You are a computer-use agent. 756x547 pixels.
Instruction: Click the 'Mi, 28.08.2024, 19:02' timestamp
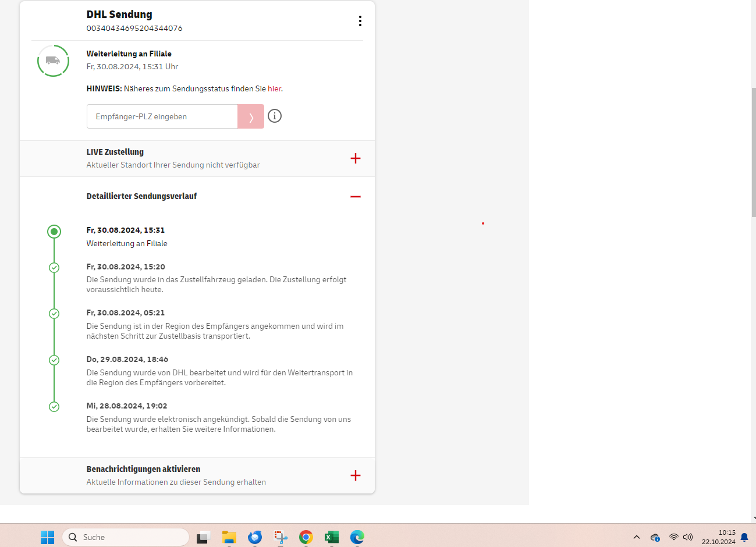(x=127, y=406)
